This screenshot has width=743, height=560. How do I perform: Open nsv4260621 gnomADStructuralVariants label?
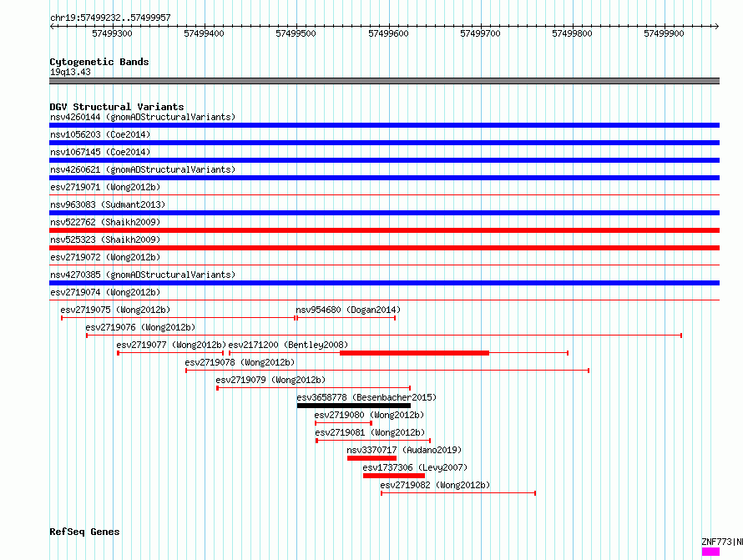[143, 169]
